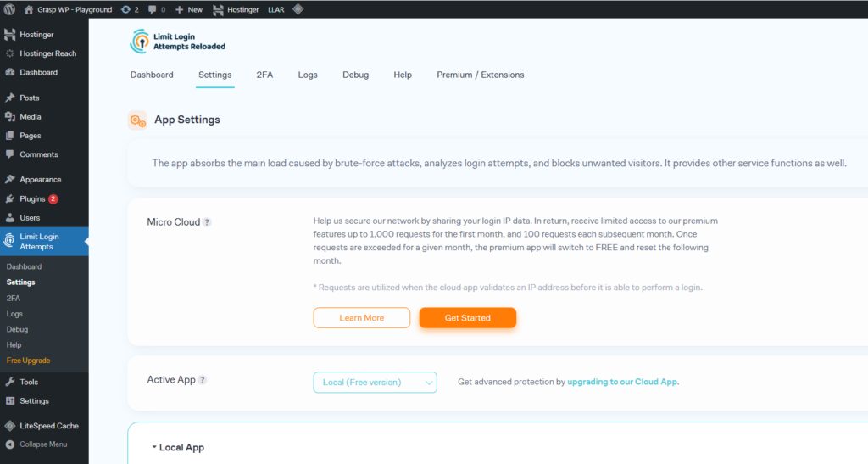Image resolution: width=868 pixels, height=464 pixels.
Task: Select Settings submenu item in sidebar
Action: coord(21,282)
